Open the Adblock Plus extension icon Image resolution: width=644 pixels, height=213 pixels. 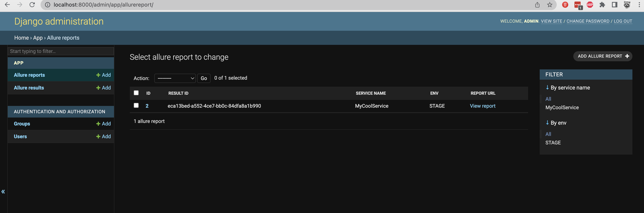pyautogui.click(x=590, y=4)
